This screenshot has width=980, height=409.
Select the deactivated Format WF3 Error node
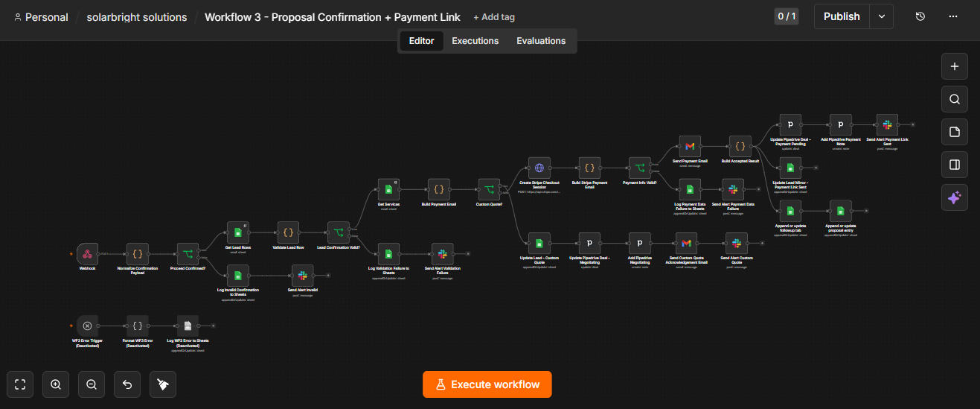coord(138,326)
